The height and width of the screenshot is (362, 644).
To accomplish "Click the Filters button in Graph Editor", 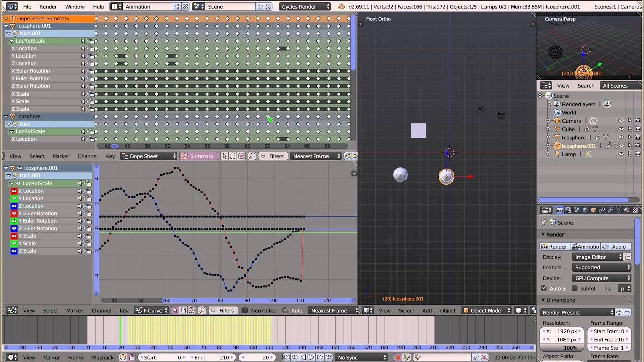I will click(x=223, y=310).
